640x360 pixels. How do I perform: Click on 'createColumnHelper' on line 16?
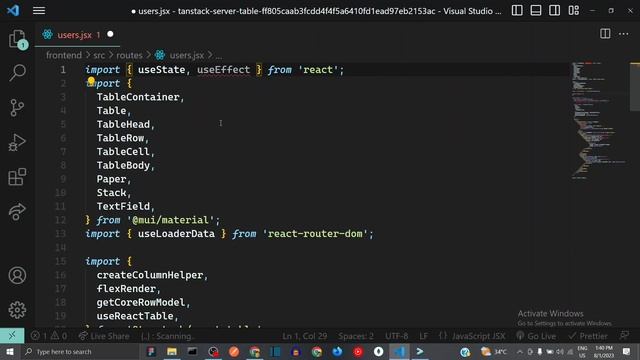coord(150,275)
